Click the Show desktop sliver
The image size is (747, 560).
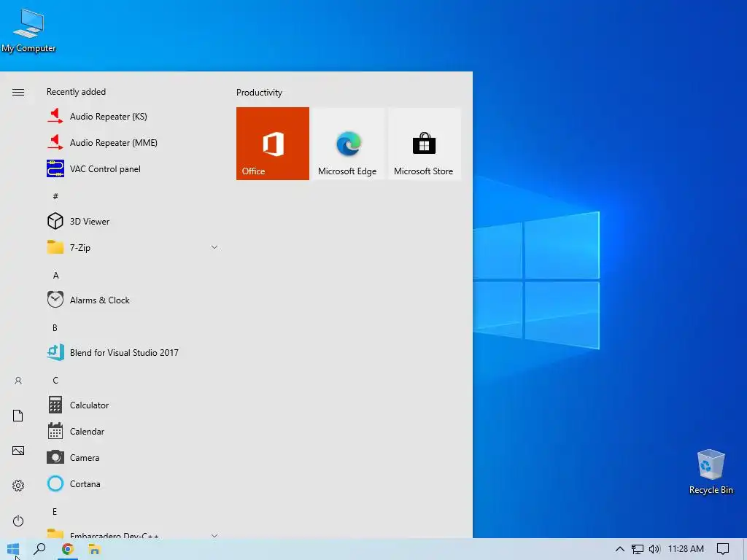745,549
